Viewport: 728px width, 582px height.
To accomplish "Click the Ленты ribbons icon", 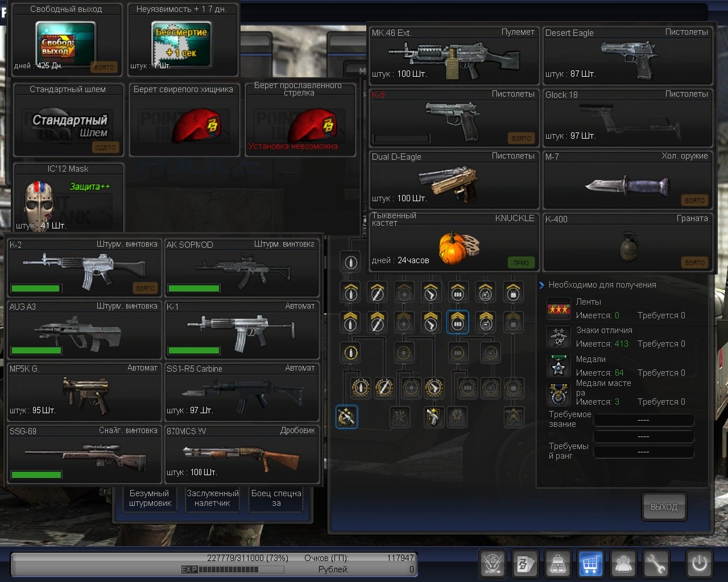I will tap(559, 309).
